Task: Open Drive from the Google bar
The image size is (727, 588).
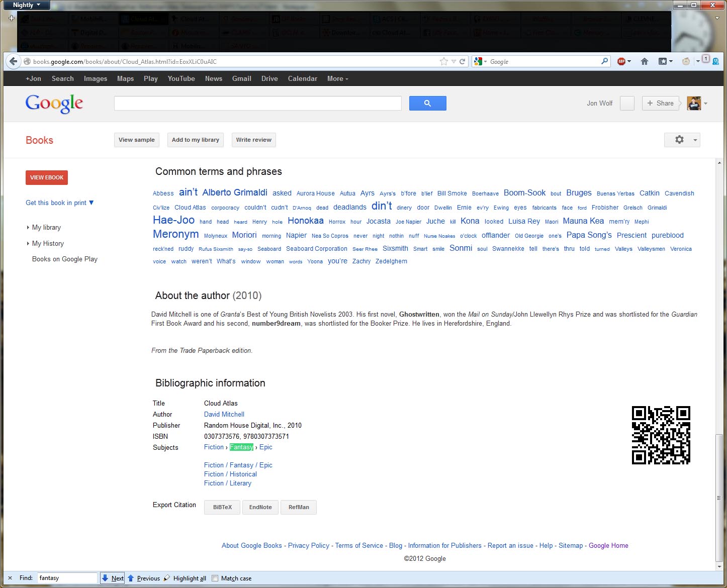Action: (269, 78)
